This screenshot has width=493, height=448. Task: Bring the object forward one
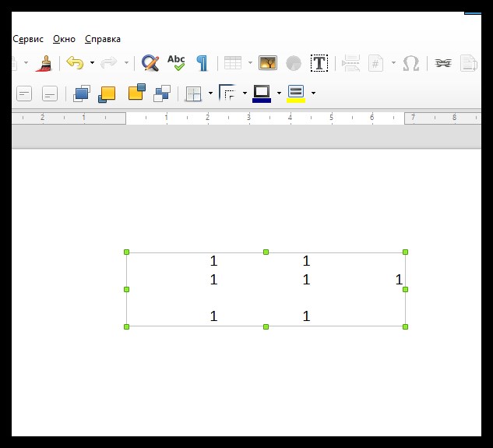pyautogui.click(x=107, y=93)
